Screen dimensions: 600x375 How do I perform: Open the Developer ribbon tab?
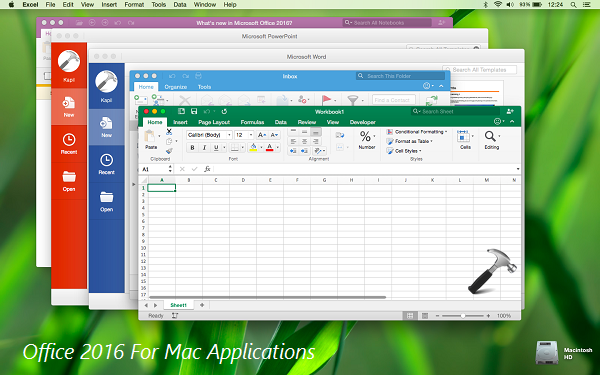(x=362, y=122)
